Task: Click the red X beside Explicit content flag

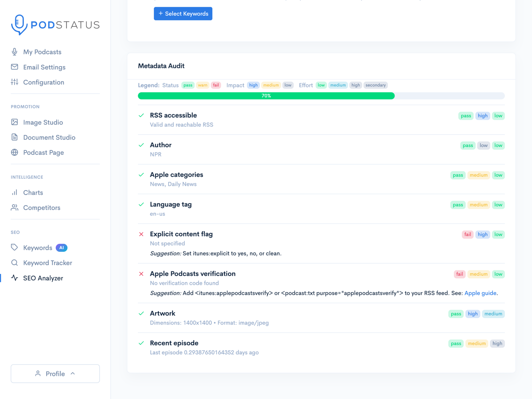Action: (141, 234)
